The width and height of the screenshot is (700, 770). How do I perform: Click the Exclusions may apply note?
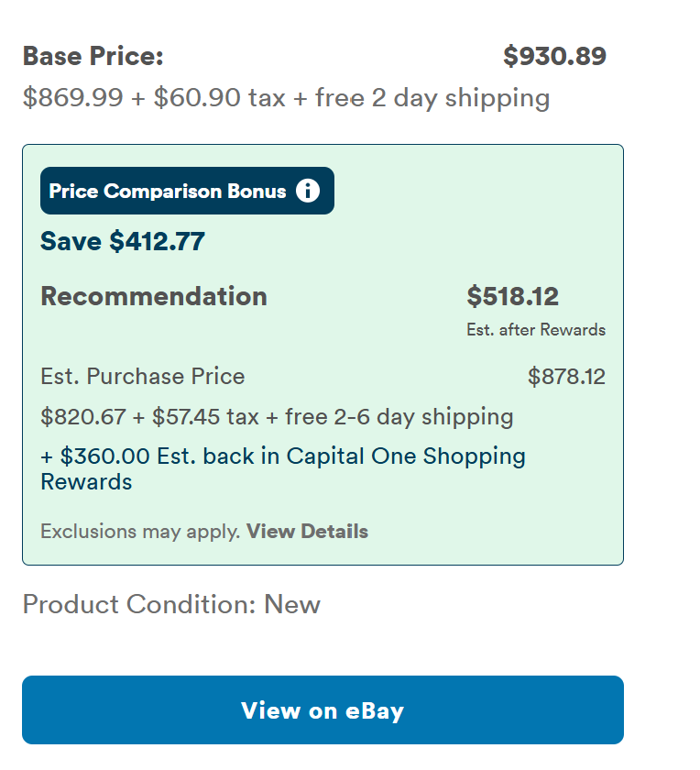click(x=141, y=532)
